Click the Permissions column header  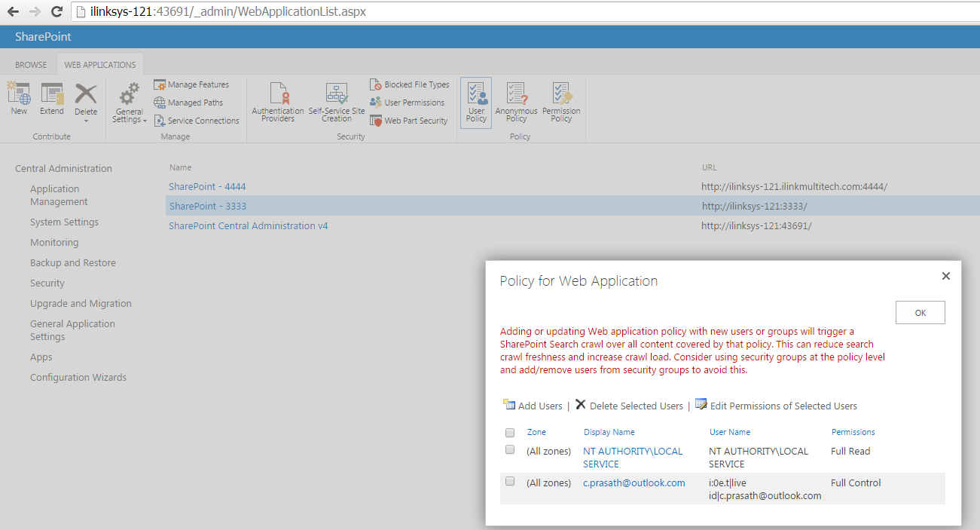(x=853, y=432)
